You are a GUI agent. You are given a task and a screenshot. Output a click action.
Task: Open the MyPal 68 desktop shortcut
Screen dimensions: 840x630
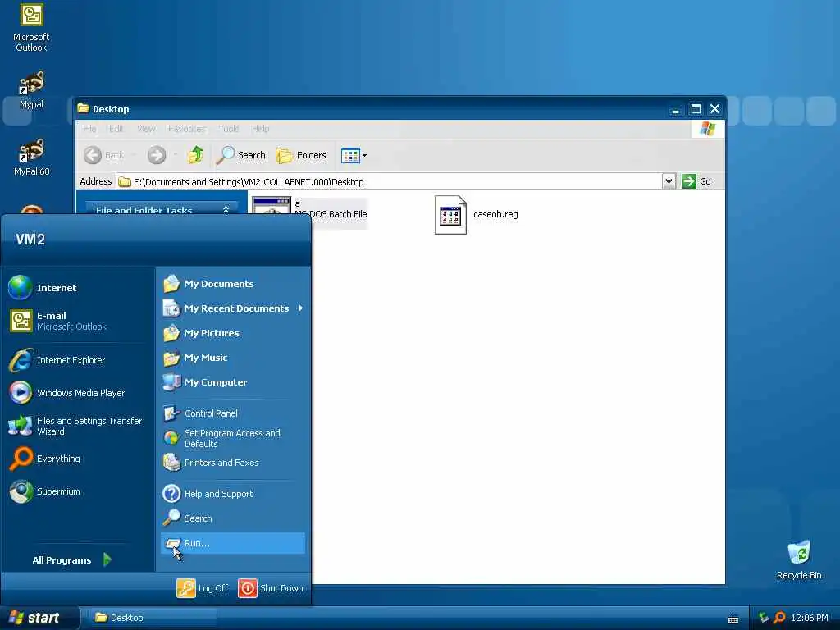click(x=31, y=157)
